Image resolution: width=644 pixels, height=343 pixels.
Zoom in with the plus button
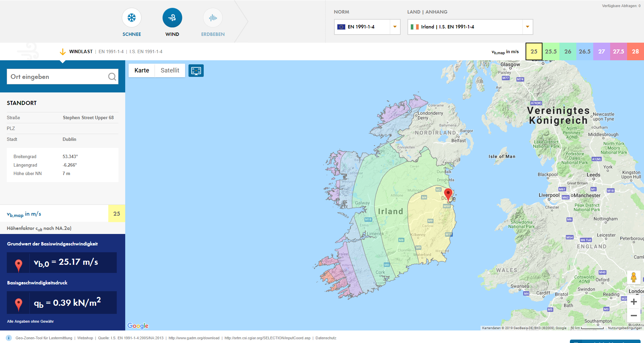[x=634, y=302]
